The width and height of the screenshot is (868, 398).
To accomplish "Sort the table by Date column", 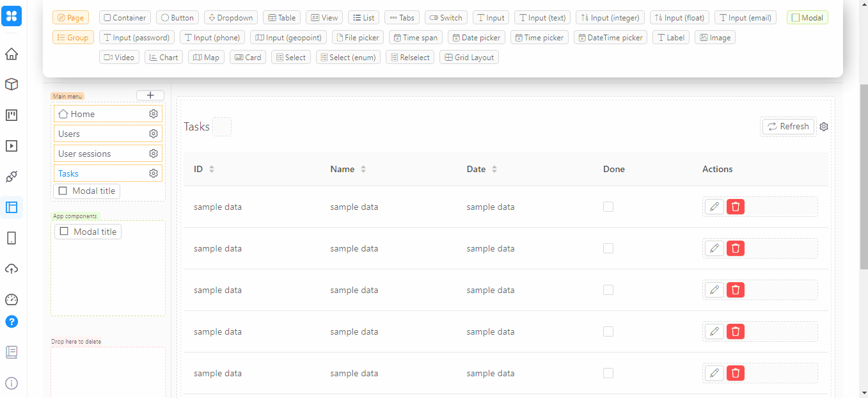I will (x=494, y=170).
